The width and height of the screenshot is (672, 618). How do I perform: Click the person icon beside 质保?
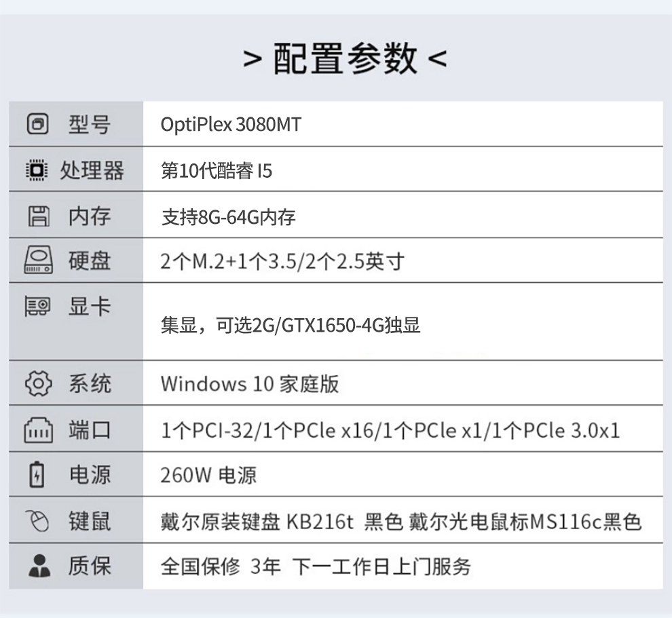tap(39, 565)
